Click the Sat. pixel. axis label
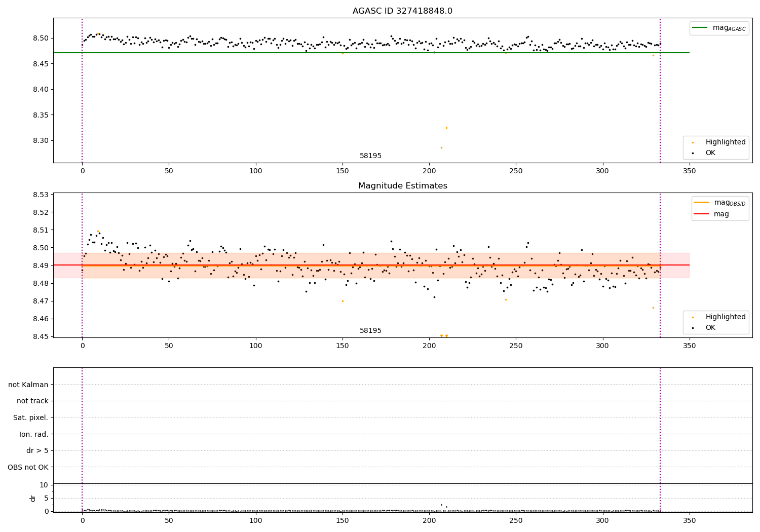 point(31,417)
